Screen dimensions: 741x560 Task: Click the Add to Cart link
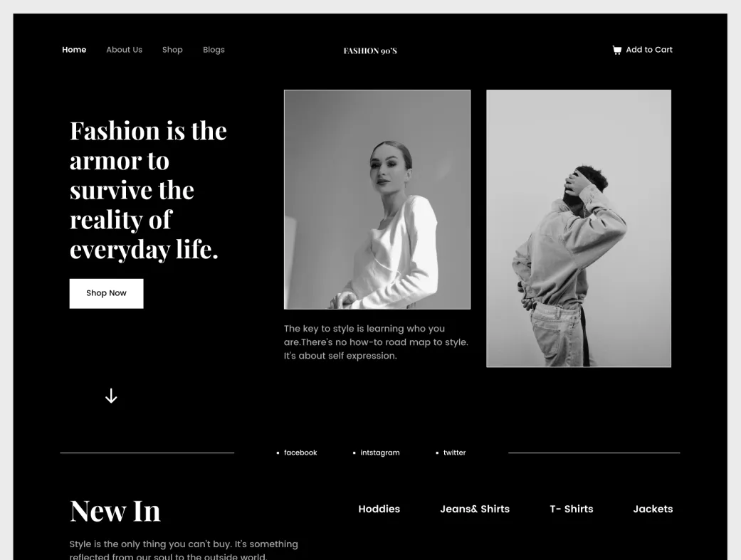pyautogui.click(x=649, y=50)
